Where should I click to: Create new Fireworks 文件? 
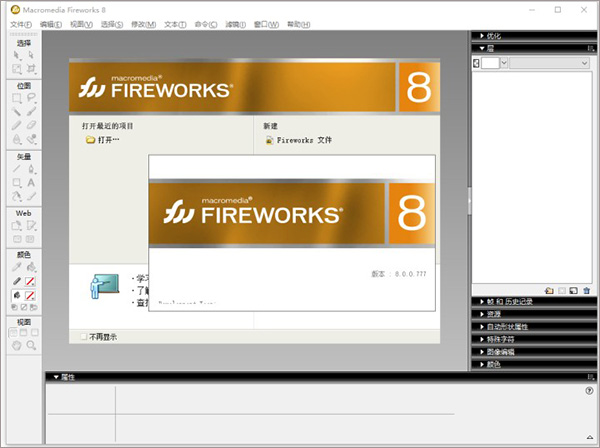click(303, 141)
